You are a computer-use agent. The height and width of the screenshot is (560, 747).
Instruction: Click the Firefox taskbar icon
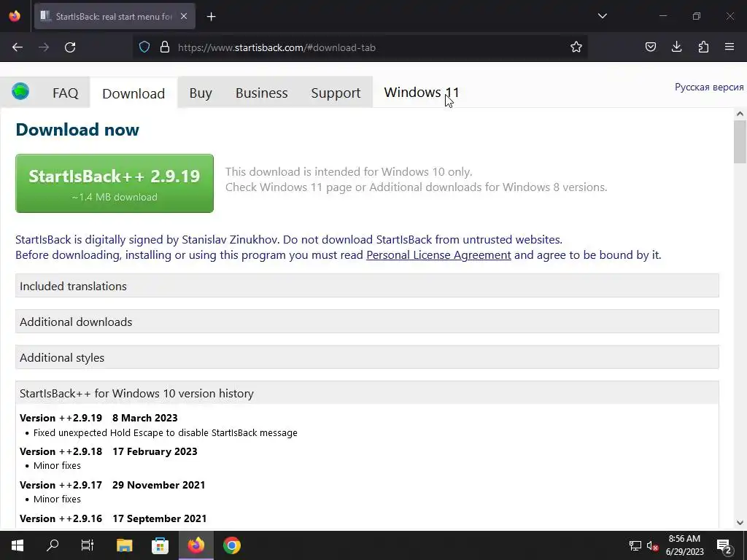(x=196, y=545)
